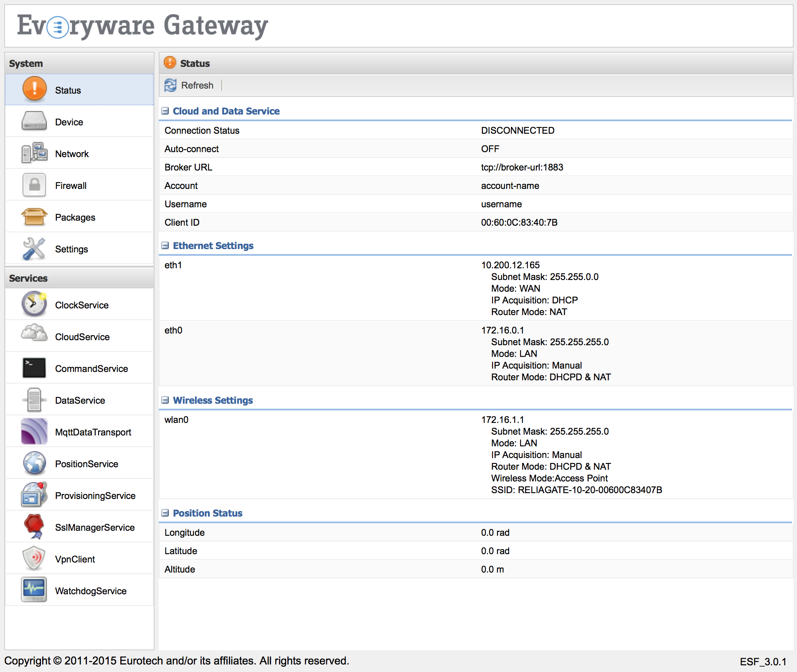Click the broker URL tcp://broker-url:1883
The height and width of the screenshot is (672, 797).
tap(522, 167)
